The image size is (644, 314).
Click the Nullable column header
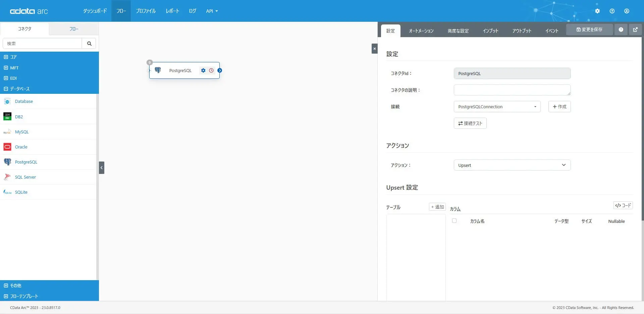(616, 221)
